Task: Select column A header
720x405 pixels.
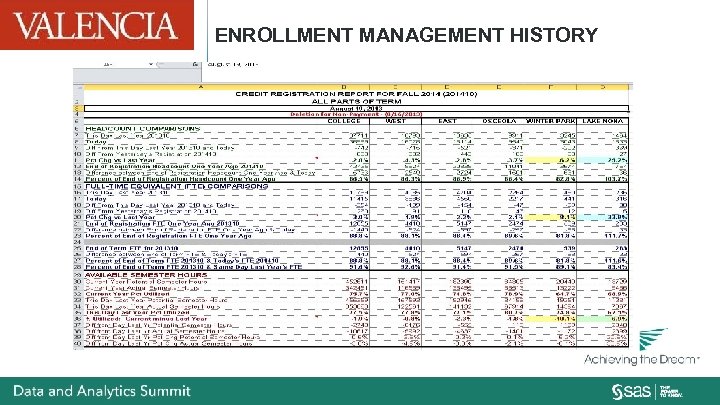Action: 201,87
